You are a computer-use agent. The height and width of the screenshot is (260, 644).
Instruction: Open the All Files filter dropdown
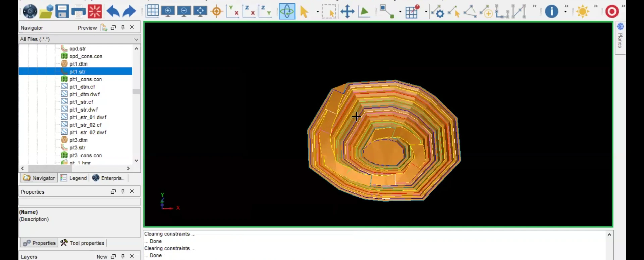[136, 39]
